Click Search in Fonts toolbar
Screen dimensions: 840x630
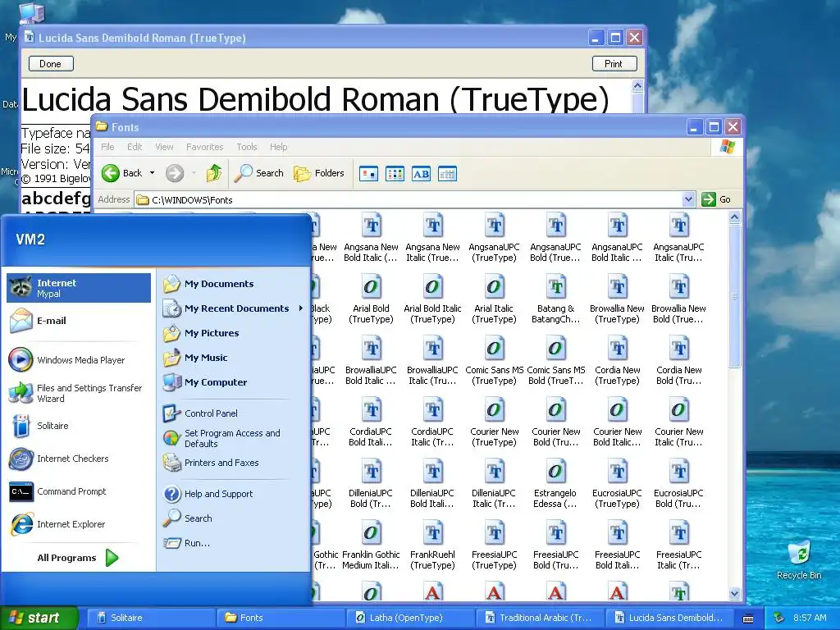pos(258,173)
